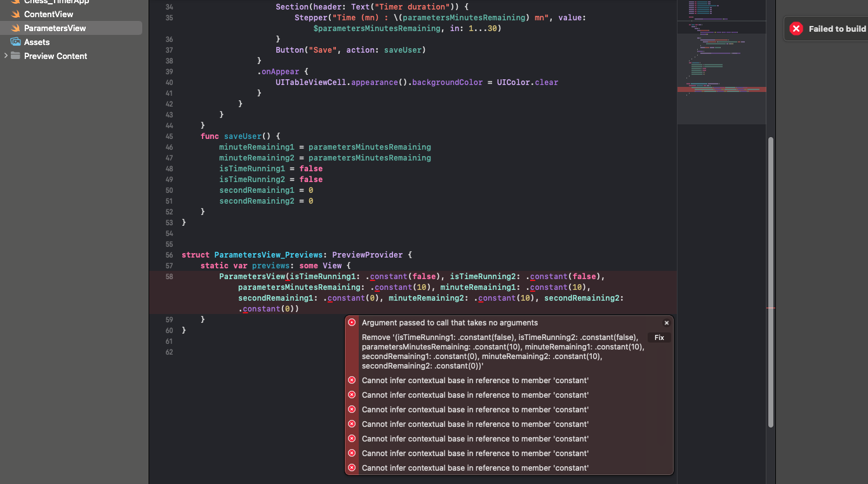Click the Swift icon beside ParametersView
The height and width of the screenshot is (484, 868).
click(x=15, y=28)
